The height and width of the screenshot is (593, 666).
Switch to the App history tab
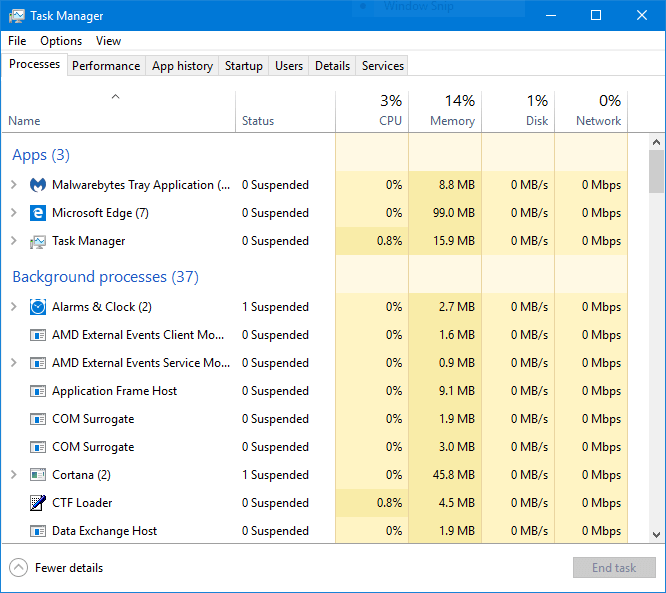click(182, 66)
